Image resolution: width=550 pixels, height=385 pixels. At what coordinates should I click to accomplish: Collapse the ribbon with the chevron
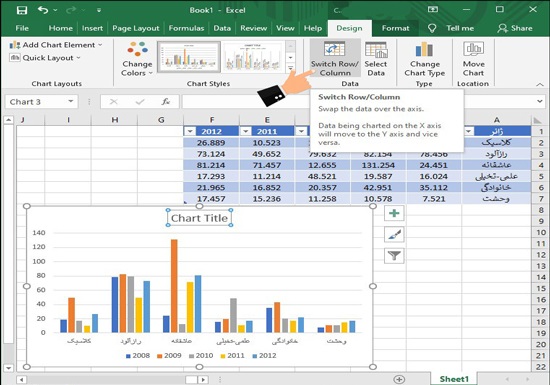point(540,84)
